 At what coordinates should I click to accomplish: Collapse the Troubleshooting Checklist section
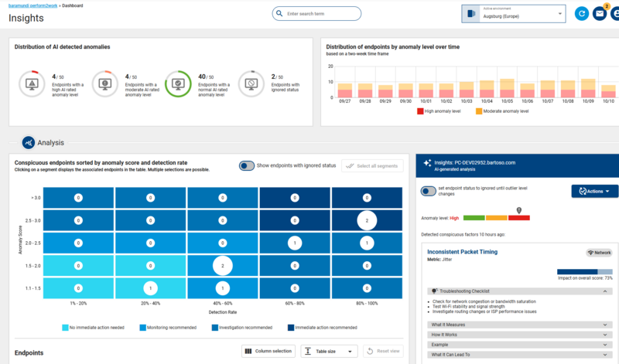click(519, 291)
